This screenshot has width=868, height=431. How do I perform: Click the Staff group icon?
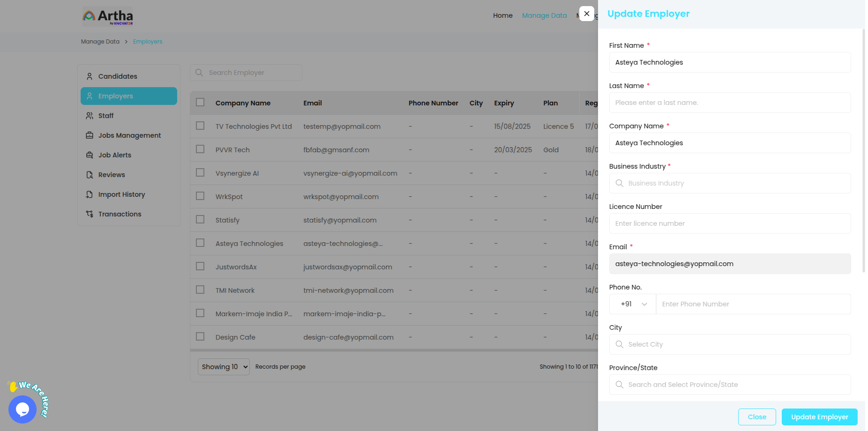(90, 116)
